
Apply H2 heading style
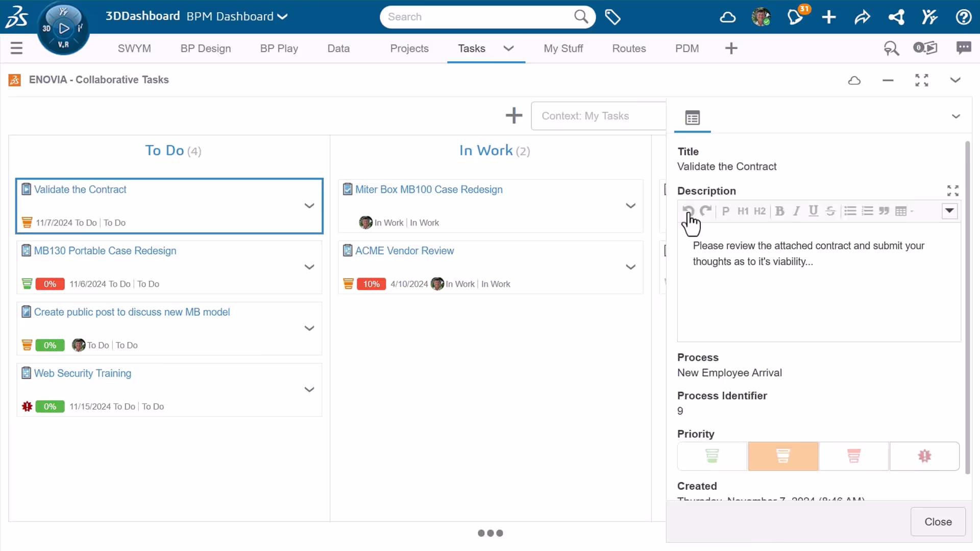coord(759,211)
